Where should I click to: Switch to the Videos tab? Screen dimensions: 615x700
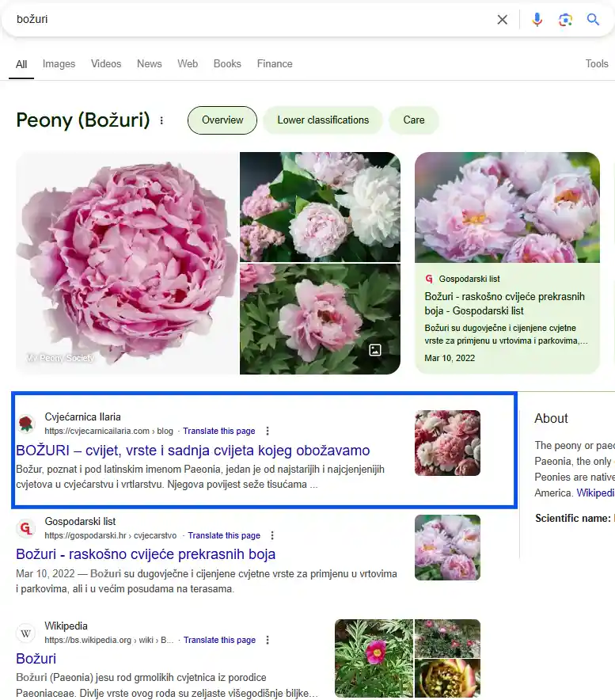[106, 64]
